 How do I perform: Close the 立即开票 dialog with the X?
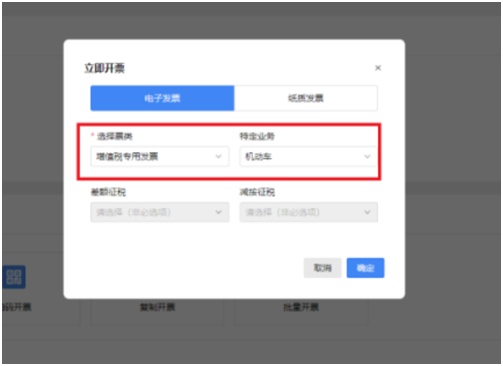[378, 68]
